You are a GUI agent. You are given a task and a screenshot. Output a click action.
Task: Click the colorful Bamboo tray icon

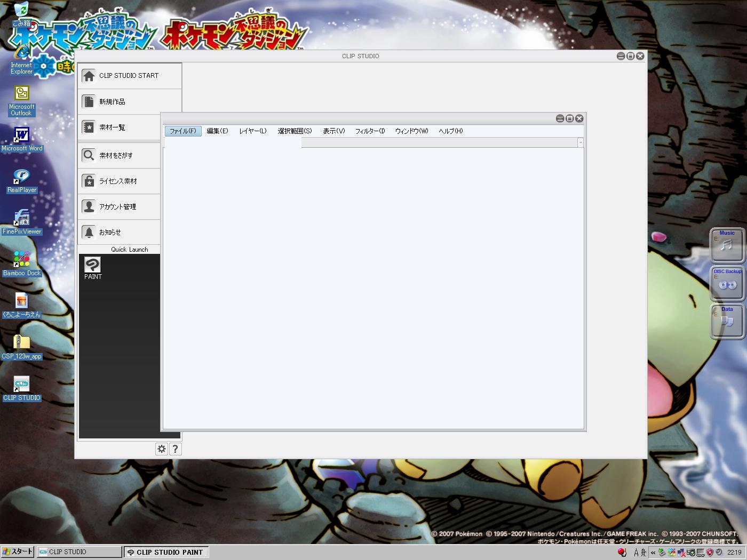[x=672, y=553]
